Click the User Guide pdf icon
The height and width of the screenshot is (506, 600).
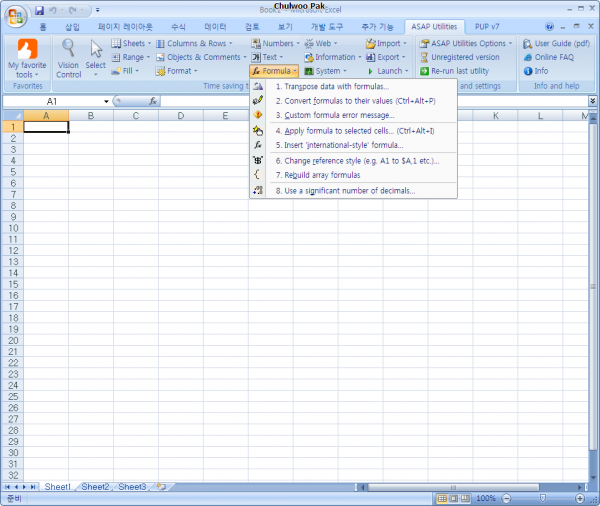pyautogui.click(x=528, y=44)
